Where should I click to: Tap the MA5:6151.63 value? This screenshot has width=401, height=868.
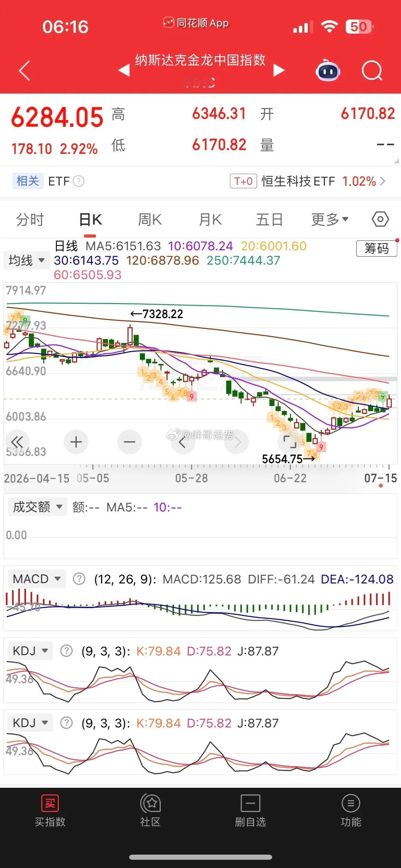pos(123,246)
